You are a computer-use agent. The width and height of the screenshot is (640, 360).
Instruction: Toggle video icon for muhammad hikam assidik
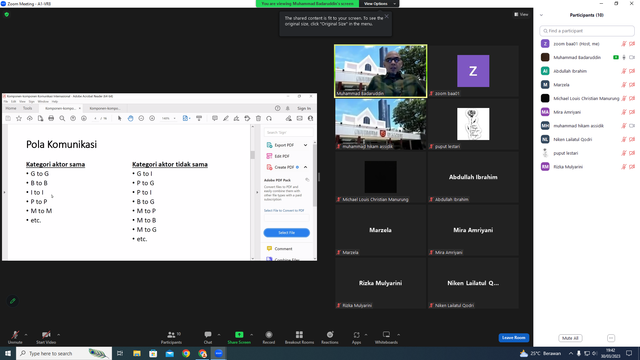(x=632, y=126)
